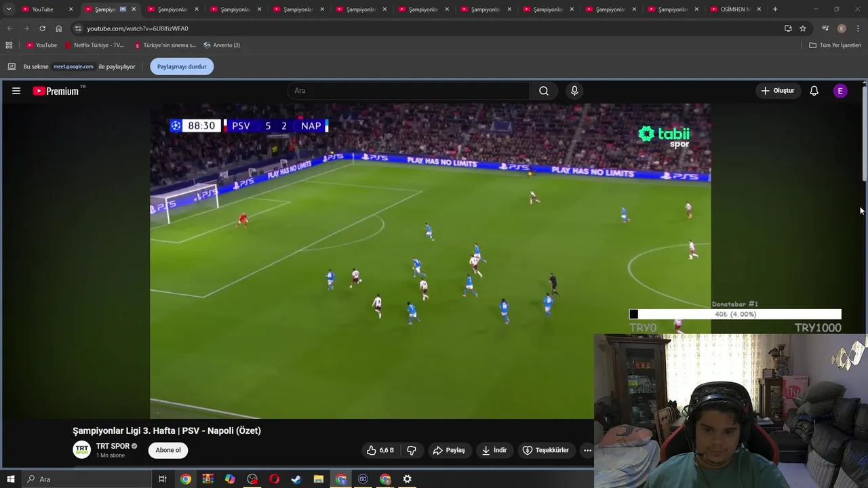Screen dimensions: 868x488
Task: Switch to the OSİMHEN tab
Action: (736, 9)
